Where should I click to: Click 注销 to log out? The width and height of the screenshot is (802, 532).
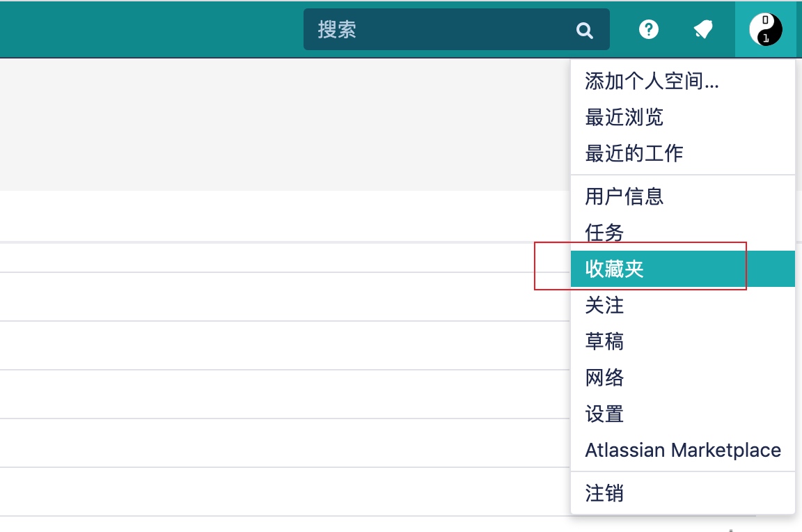coord(683,494)
